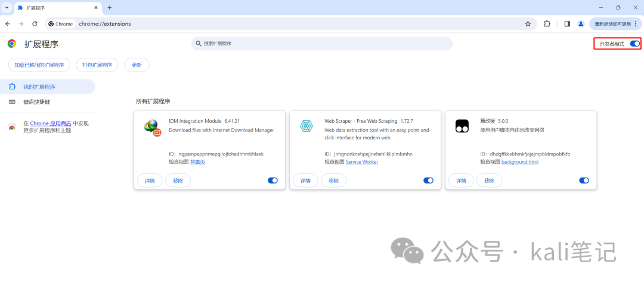Expand the tab search dropdown arrow
This screenshot has height=286, width=644.
[7, 8]
